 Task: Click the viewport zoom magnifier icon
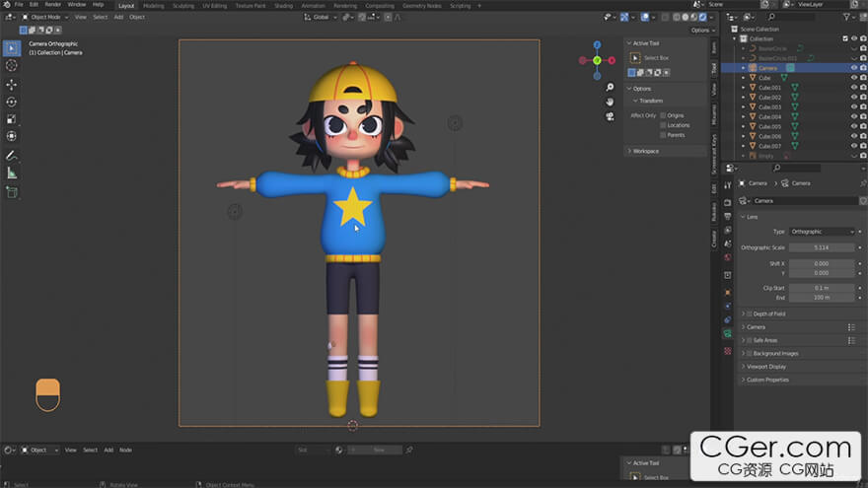[610, 86]
